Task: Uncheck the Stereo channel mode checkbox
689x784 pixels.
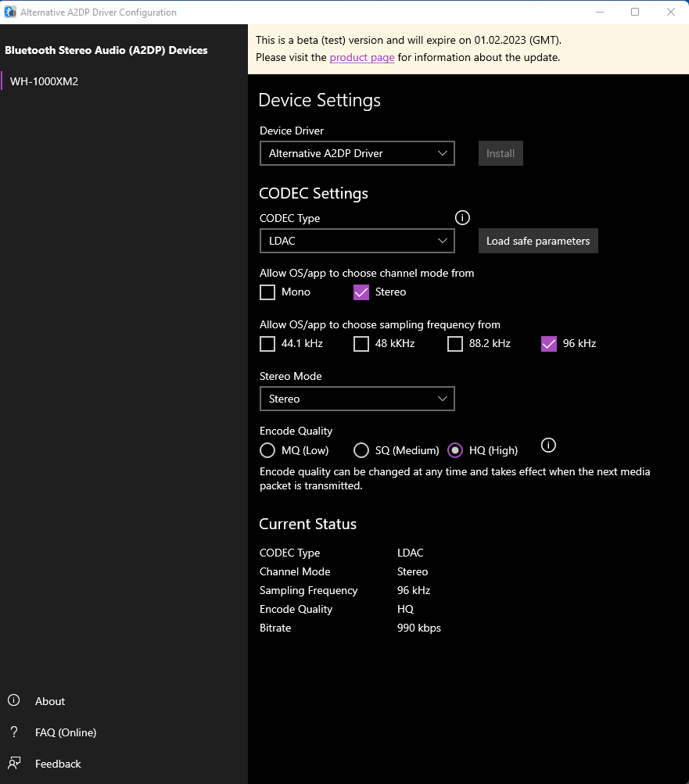Action: [x=361, y=292]
